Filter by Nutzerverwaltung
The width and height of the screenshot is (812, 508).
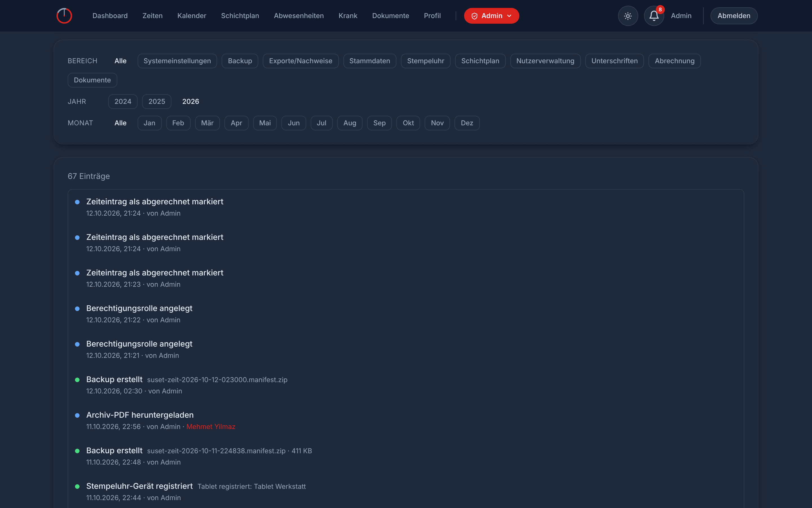[x=545, y=61]
